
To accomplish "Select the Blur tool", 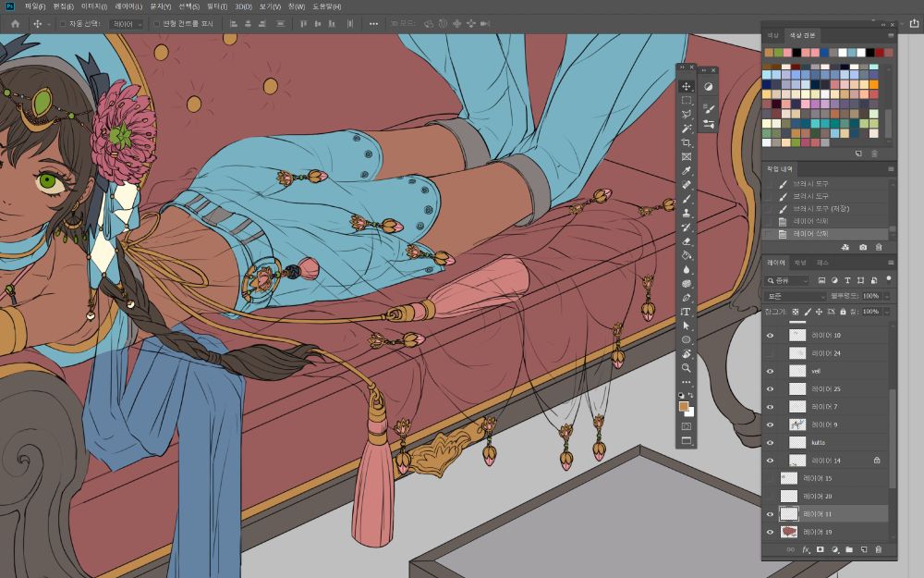I will coord(686,269).
